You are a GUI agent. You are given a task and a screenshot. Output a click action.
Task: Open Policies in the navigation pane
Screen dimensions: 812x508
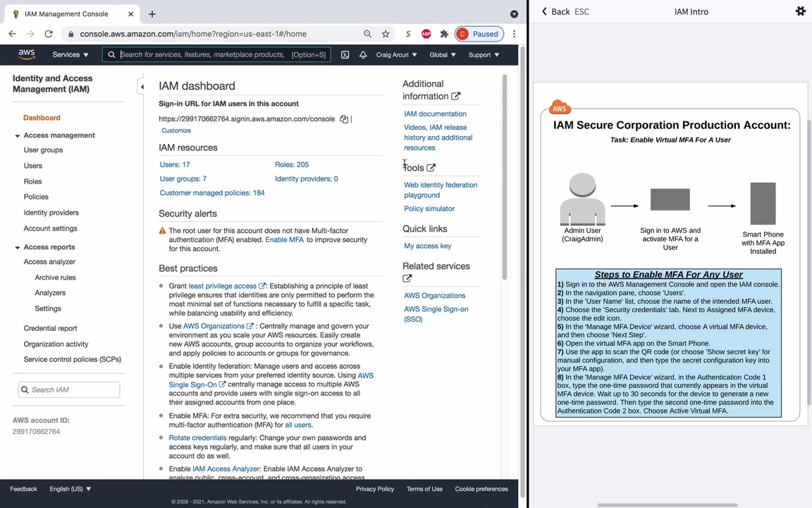point(36,197)
